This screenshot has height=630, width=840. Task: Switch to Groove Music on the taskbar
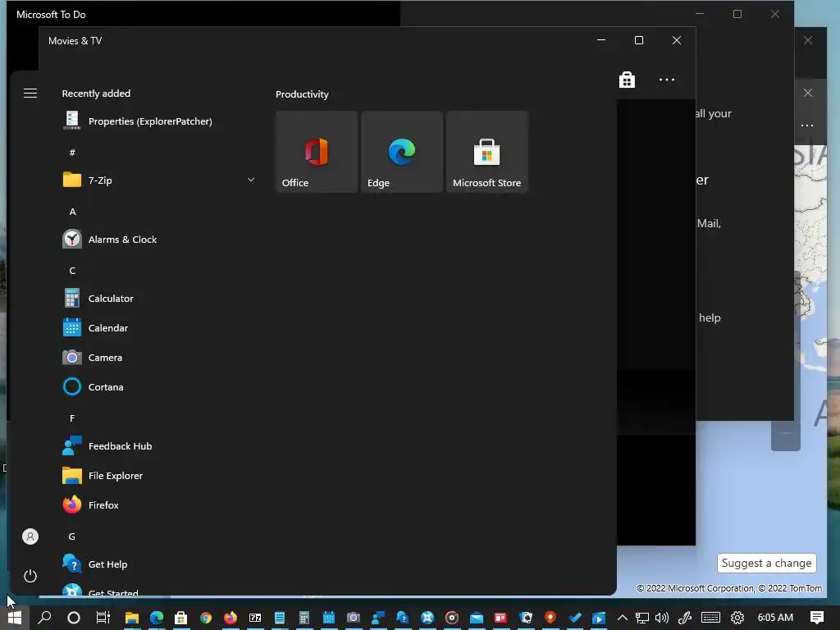[x=452, y=618]
